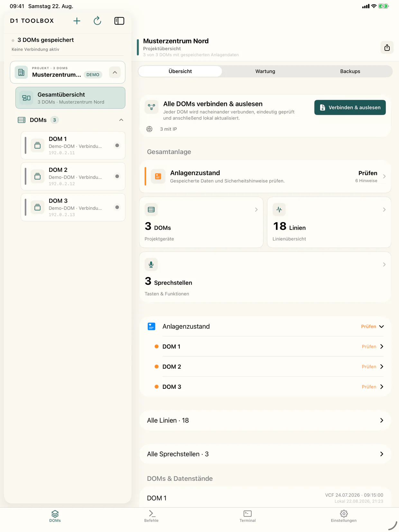This screenshot has width=399, height=532.
Task: Open the Befehle tab in bottom bar
Action: (x=151, y=516)
